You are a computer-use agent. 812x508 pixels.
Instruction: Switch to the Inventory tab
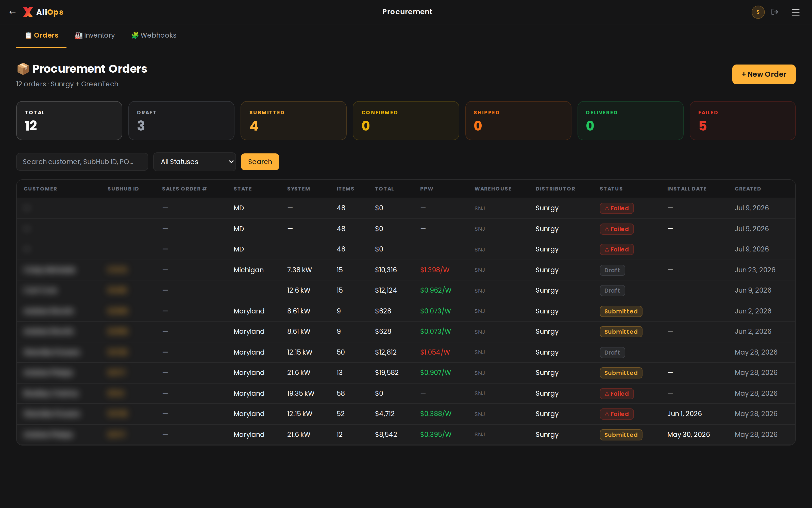click(95, 35)
